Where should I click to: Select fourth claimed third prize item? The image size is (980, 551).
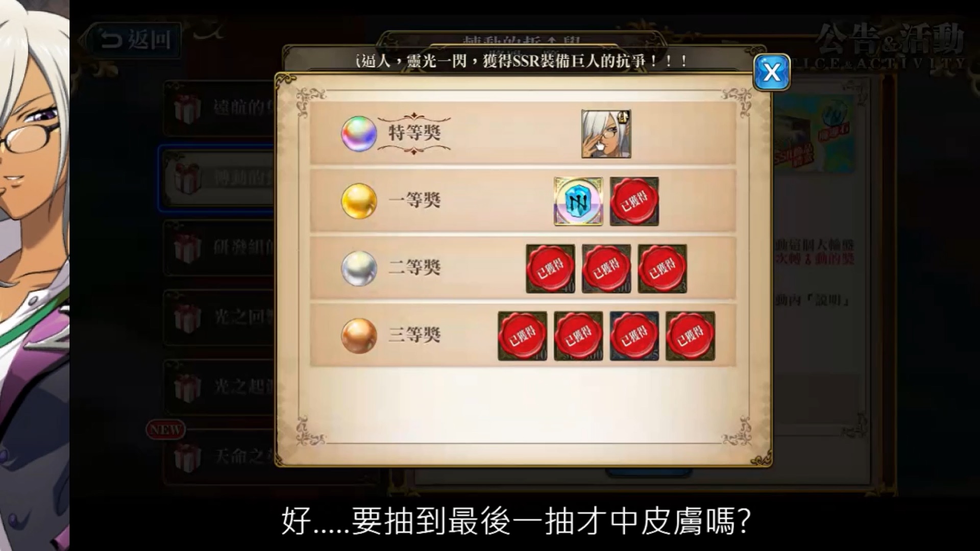(x=690, y=336)
